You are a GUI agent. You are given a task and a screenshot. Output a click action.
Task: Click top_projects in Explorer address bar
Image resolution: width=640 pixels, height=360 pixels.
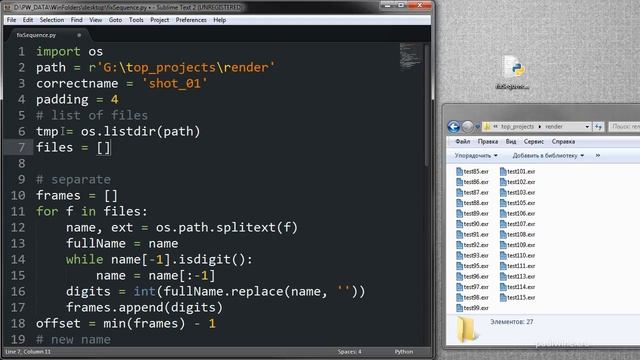point(517,127)
